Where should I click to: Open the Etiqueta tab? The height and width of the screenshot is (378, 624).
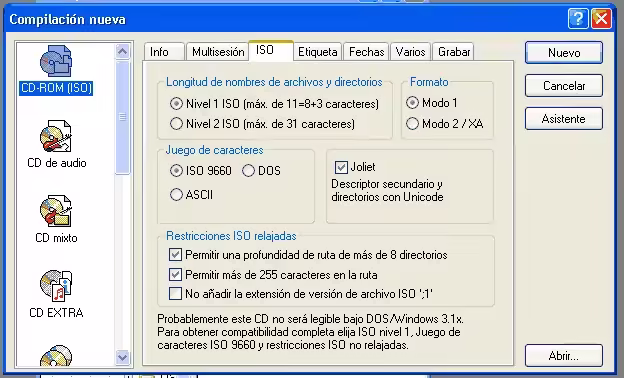coord(318,52)
